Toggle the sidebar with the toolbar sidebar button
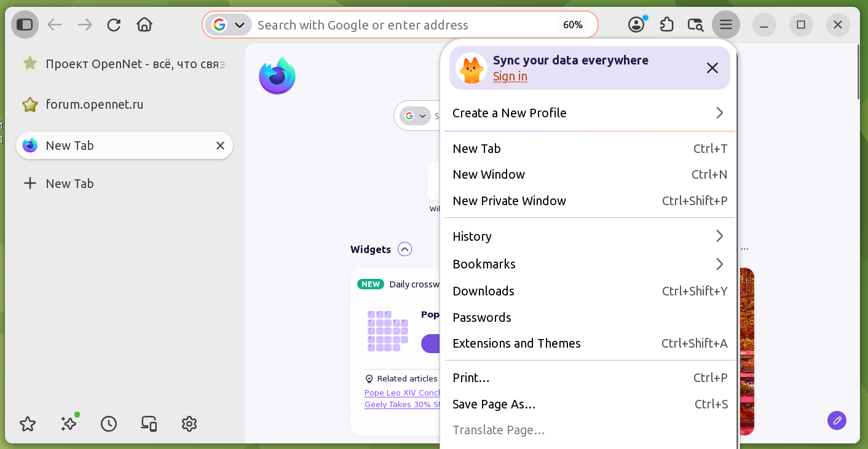This screenshot has height=449, width=868. 25,25
